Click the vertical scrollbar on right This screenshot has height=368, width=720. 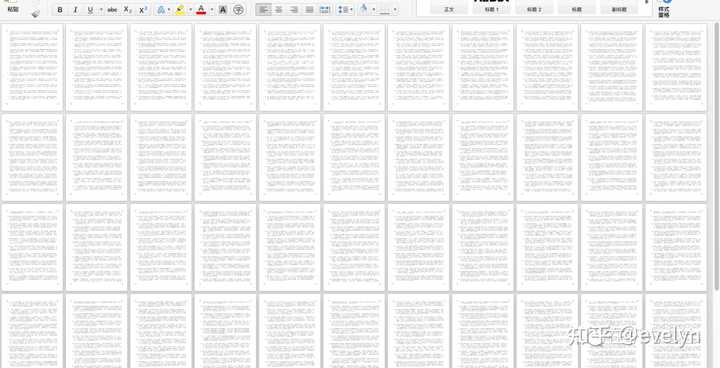tap(716, 156)
